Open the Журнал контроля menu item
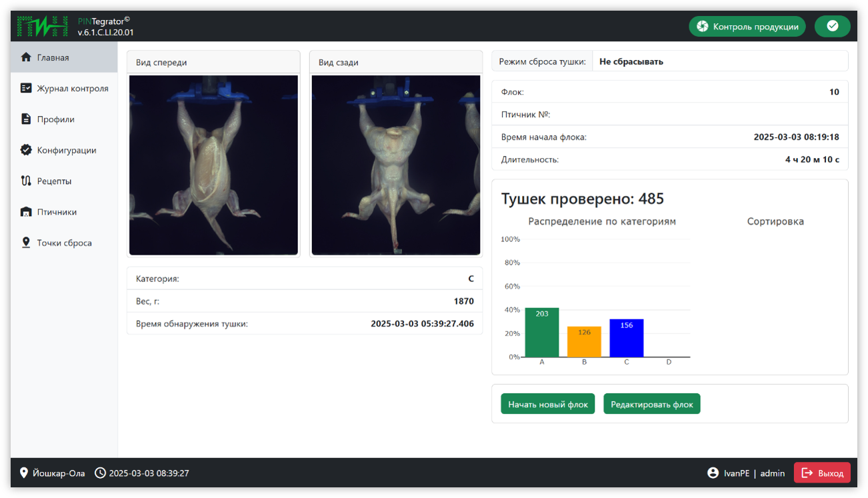The height and width of the screenshot is (498, 868). (72, 88)
